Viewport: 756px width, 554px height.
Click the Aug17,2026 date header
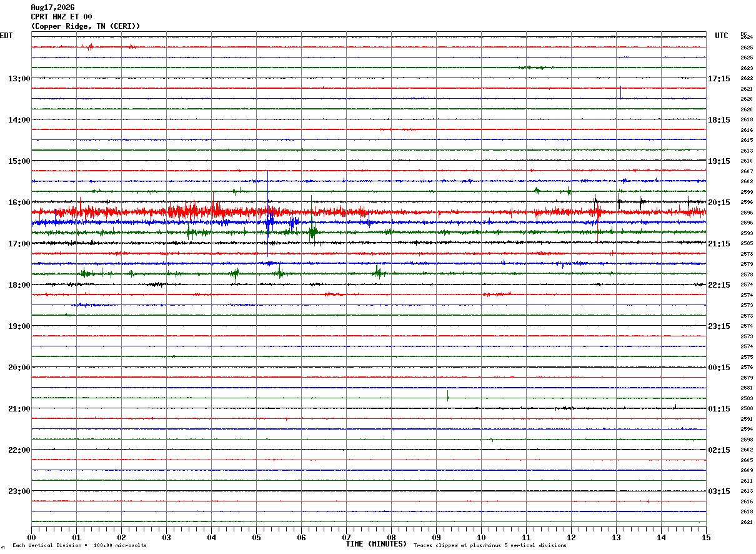click(52, 8)
